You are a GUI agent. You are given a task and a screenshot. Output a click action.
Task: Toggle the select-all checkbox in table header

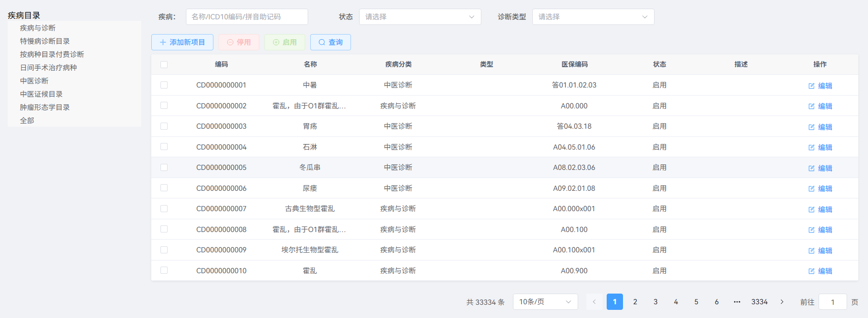click(164, 65)
